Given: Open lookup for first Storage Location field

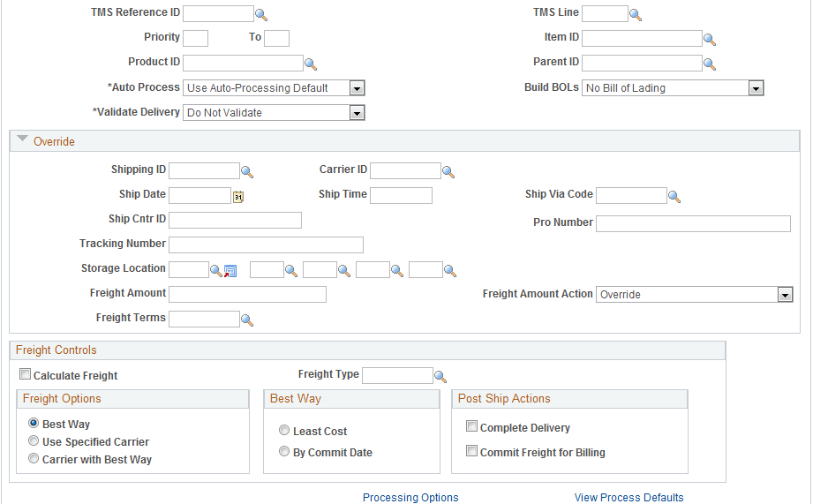Looking at the screenshot, I should tap(215, 271).
